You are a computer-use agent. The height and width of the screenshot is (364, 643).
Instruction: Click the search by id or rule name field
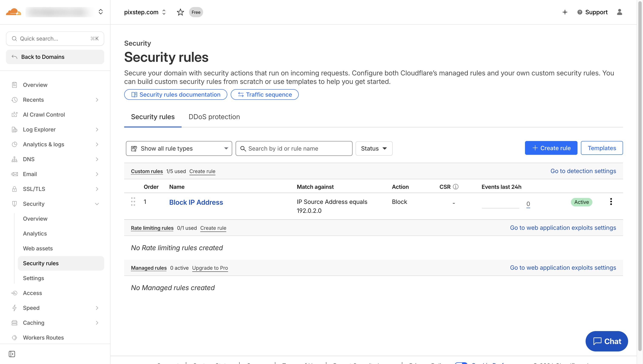pos(294,148)
